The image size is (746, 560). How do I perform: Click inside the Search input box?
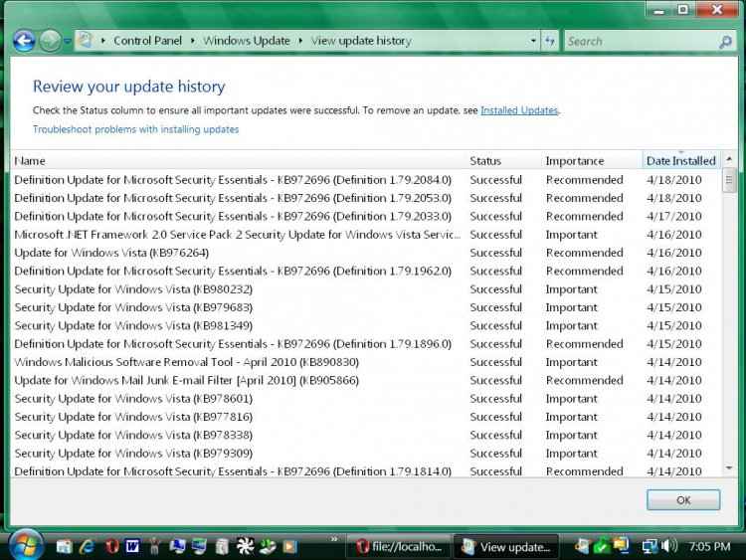(643, 42)
